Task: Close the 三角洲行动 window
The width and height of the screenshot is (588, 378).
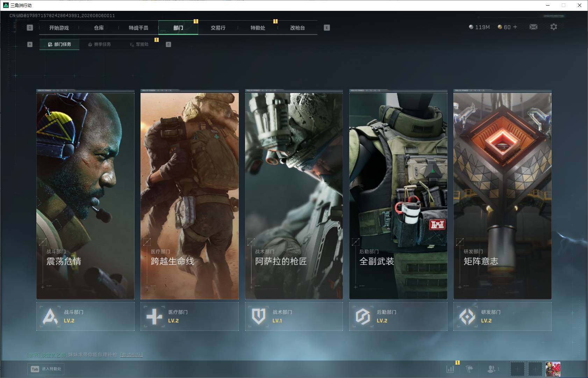Action: [x=580, y=5]
